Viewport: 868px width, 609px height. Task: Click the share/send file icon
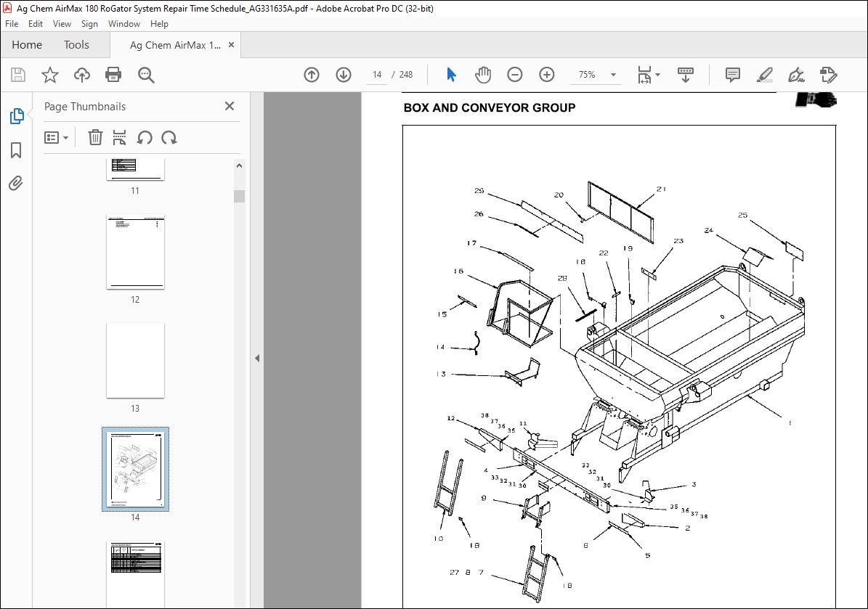point(828,75)
